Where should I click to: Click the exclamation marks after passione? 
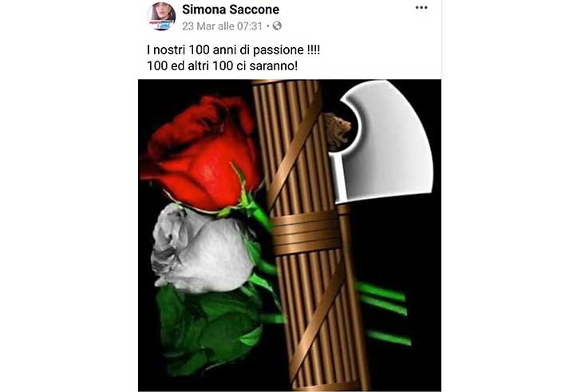[x=314, y=49]
